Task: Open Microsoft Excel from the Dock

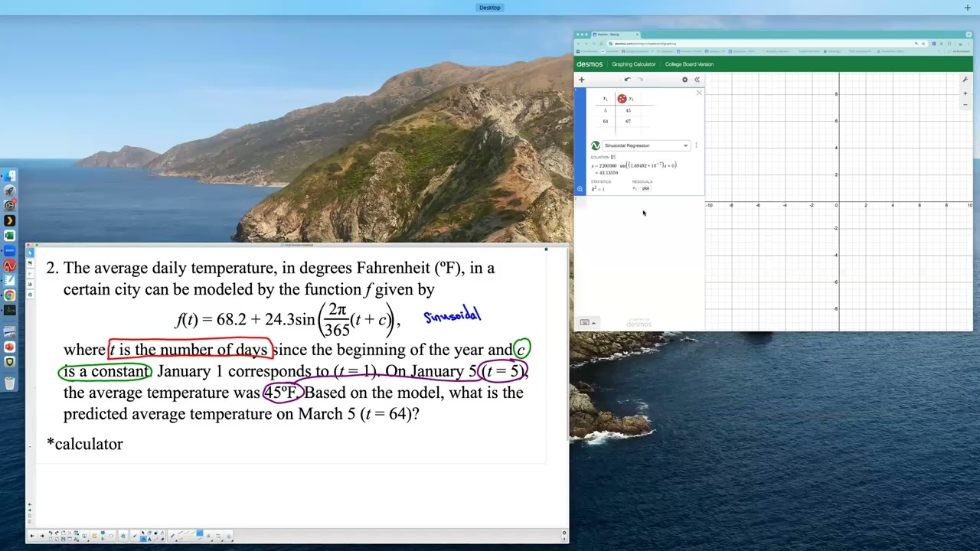Action: [10, 235]
